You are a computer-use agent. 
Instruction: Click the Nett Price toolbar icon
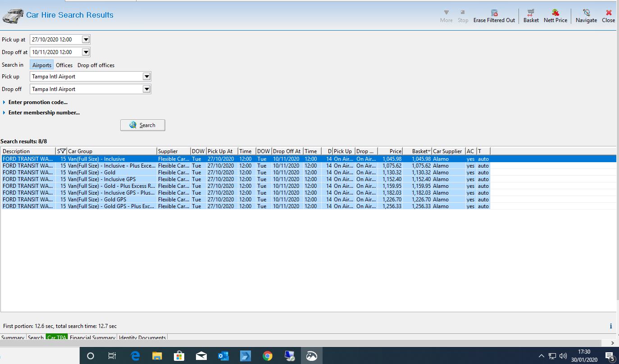point(555,13)
